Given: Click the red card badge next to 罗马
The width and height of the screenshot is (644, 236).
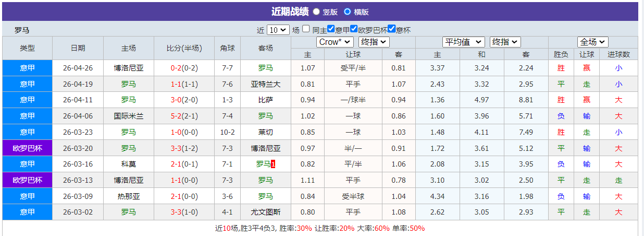Looking at the screenshot, I should 273,164.
